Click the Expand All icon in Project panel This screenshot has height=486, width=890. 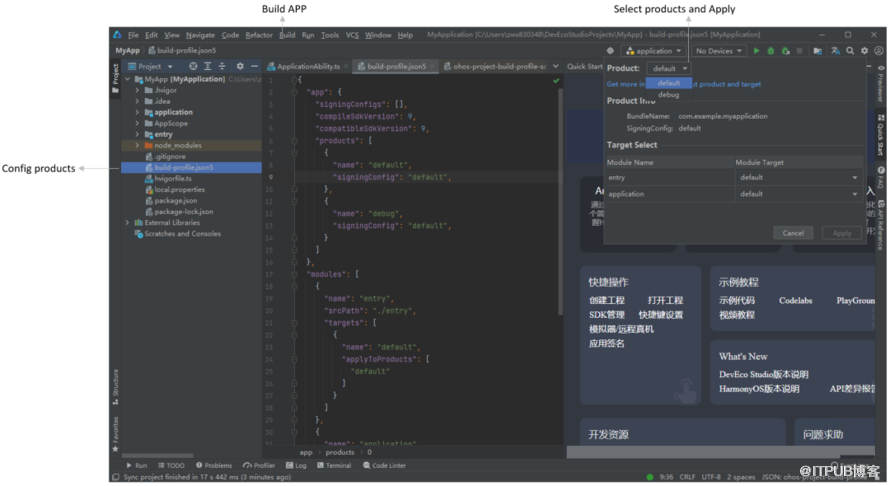click(x=208, y=66)
